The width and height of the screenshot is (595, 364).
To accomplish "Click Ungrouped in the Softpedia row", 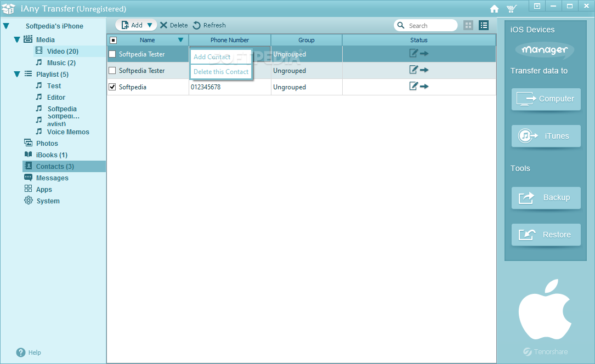I will 290,87.
